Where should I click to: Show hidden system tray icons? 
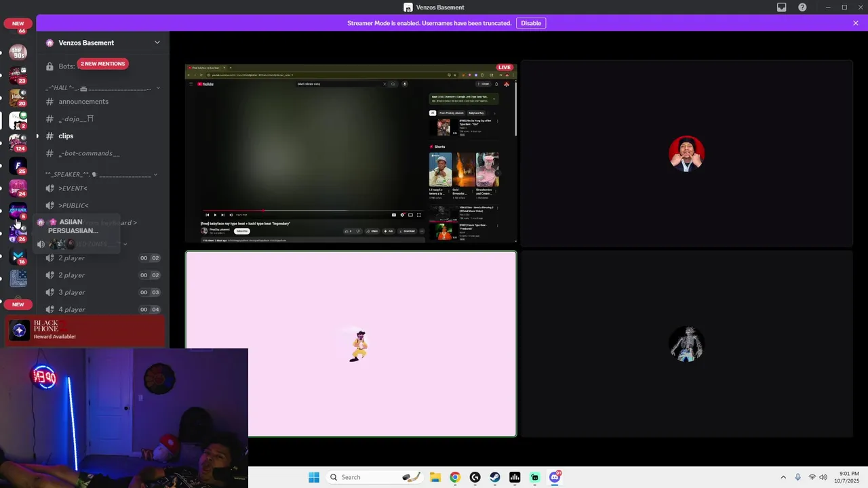pyautogui.click(x=783, y=477)
